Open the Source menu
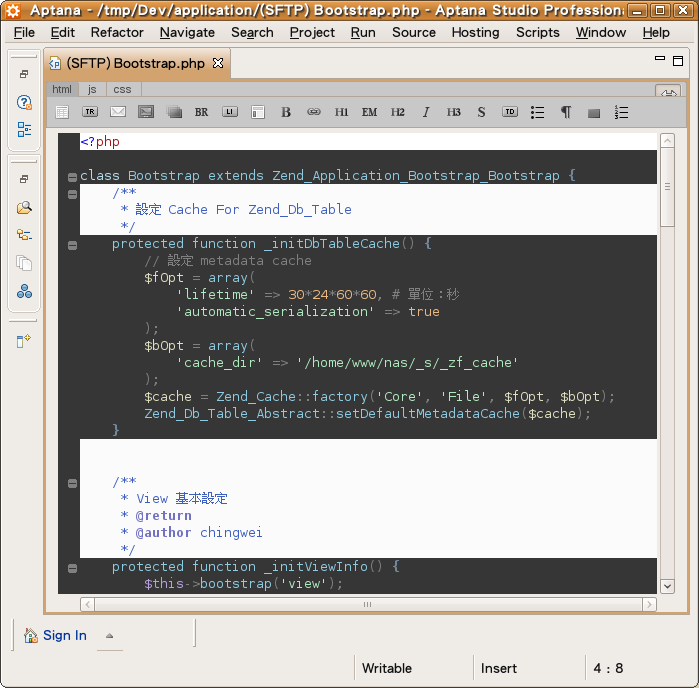The height and width of the screenshot is (688, 699). 414,33
